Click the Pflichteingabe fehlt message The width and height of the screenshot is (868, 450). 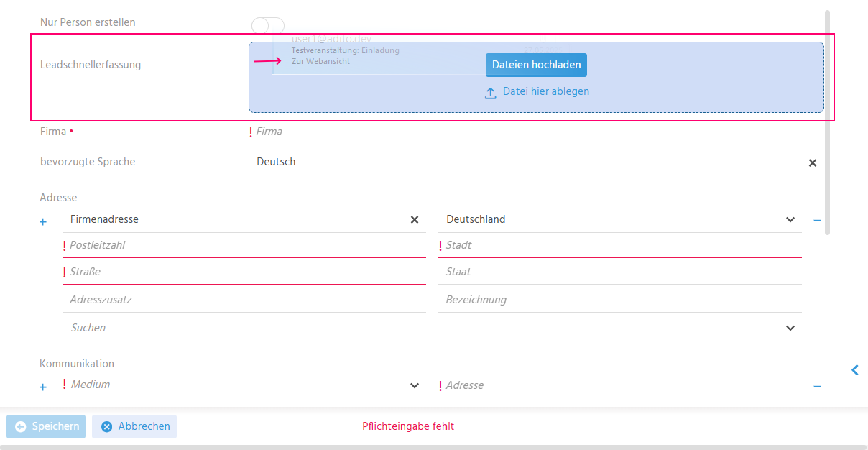tap(408, 426)
